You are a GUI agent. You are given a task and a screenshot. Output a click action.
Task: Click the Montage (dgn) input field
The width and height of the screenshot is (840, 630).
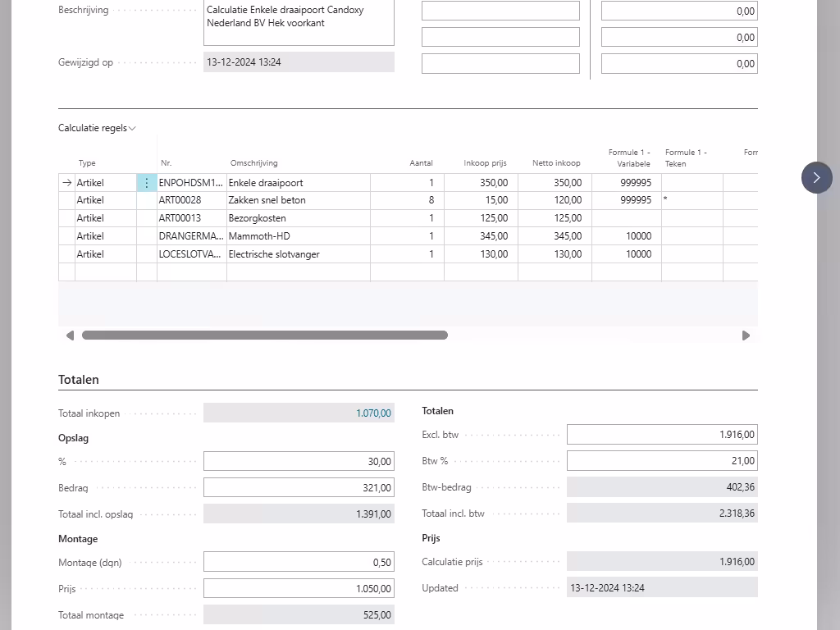point(299,562)
